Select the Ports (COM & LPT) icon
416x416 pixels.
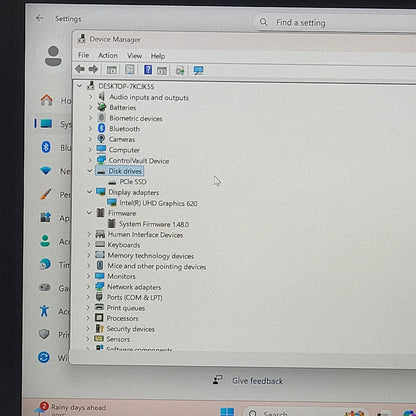pos(99,297)
